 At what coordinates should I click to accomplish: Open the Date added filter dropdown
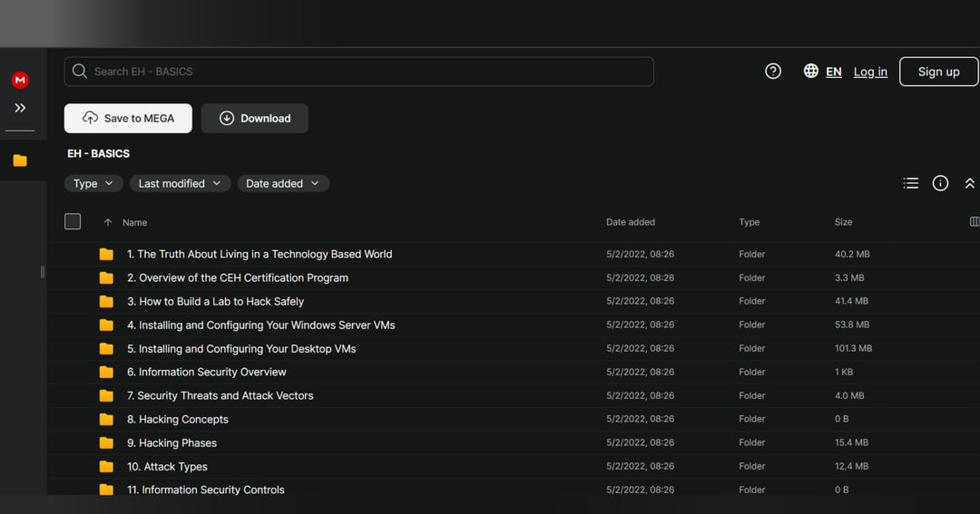pyautogui.click(x=283, y=184)
